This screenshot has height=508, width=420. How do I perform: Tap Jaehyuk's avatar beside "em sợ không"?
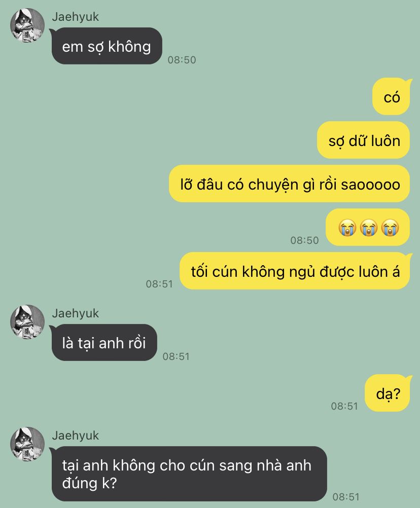point(27,25)
